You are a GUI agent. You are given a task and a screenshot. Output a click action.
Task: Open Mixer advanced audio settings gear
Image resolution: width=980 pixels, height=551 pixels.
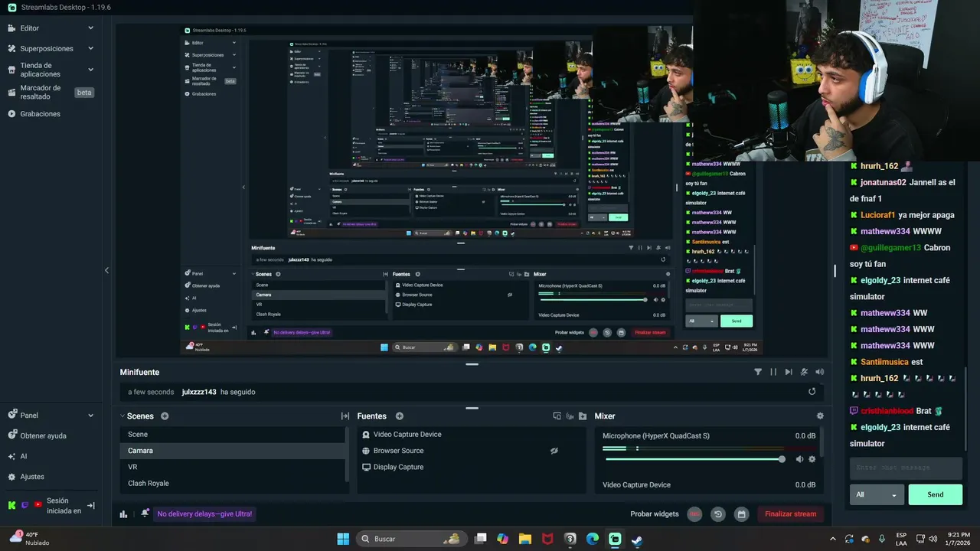tap(820, 416)
